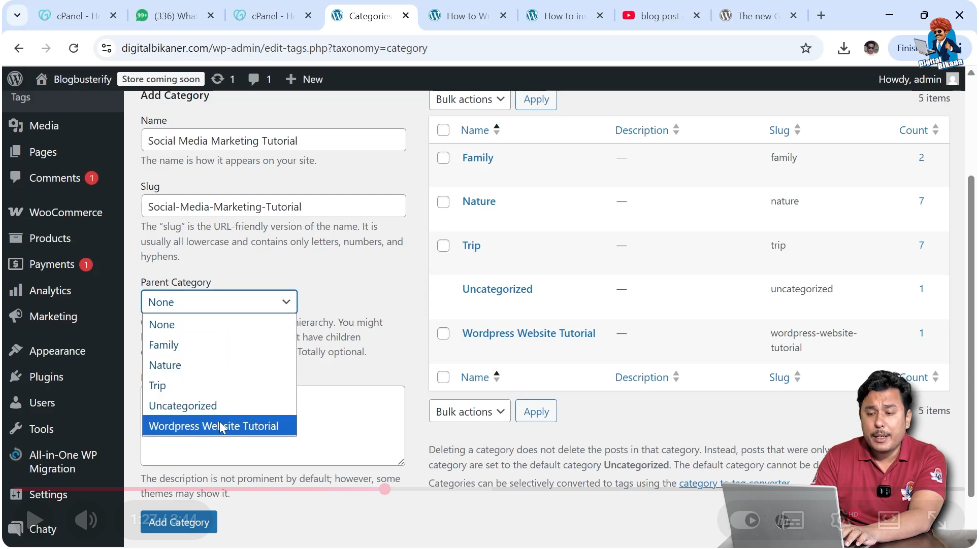
Task: Click the Slug input field
Action: pyautogui.click(x=273, y=206)
